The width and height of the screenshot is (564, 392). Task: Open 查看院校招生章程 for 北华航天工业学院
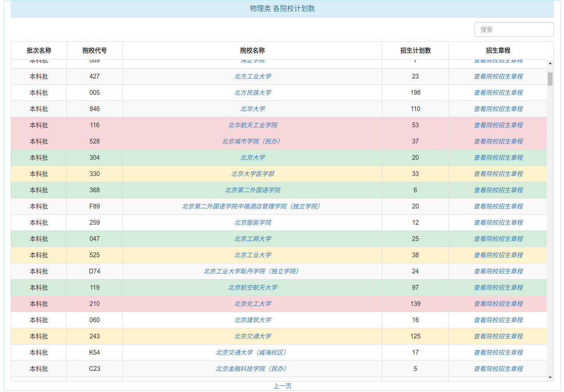click(x=498, y=125)
